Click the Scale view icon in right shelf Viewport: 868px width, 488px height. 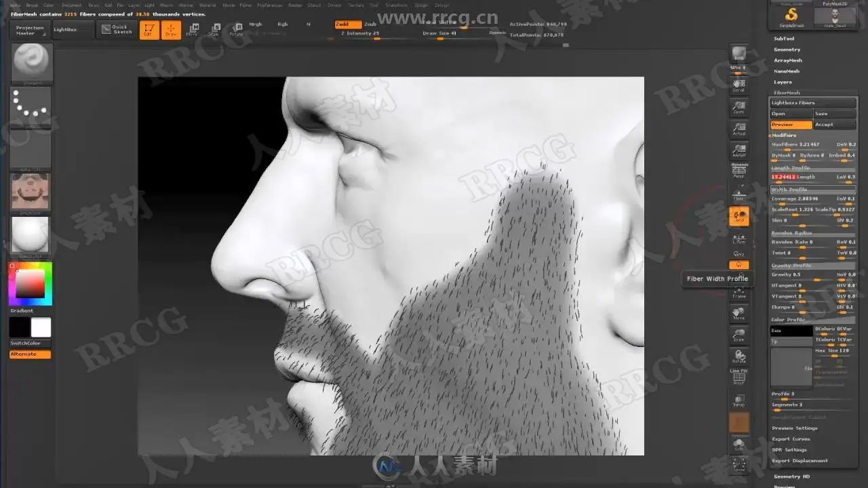(x=738, y=335)
